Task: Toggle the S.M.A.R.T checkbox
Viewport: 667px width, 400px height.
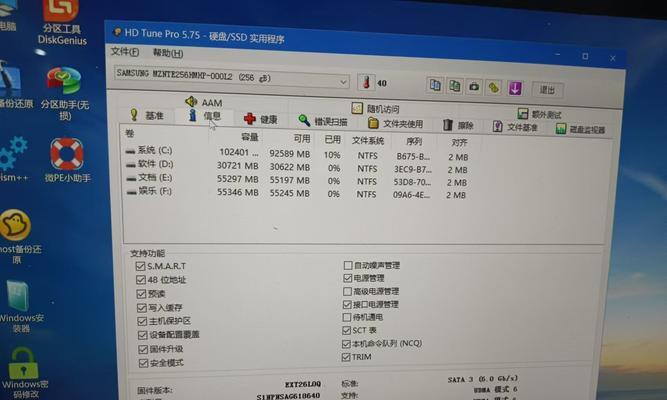Action: pyautogui.click(x=140, y=266)
